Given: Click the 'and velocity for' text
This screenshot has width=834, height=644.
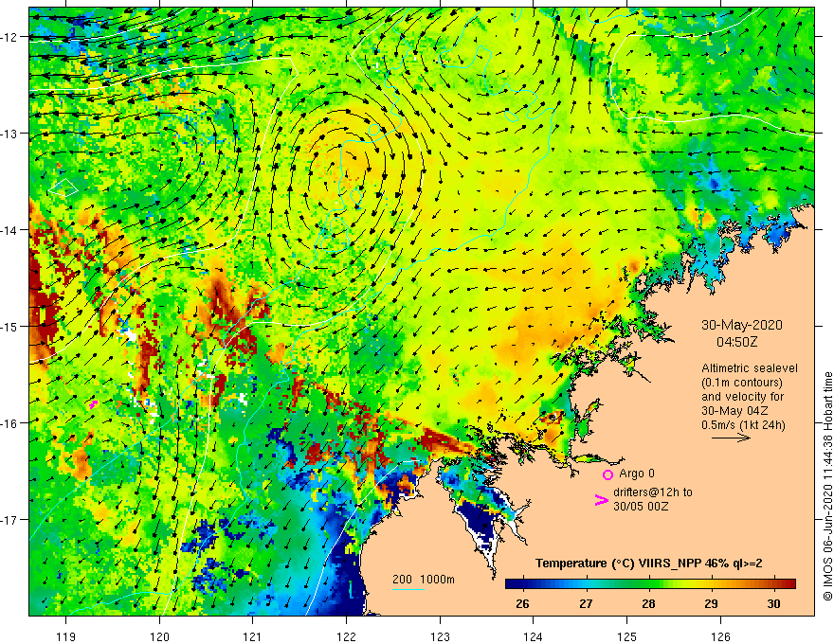Looking at the screenshot, I should point(742,397).
